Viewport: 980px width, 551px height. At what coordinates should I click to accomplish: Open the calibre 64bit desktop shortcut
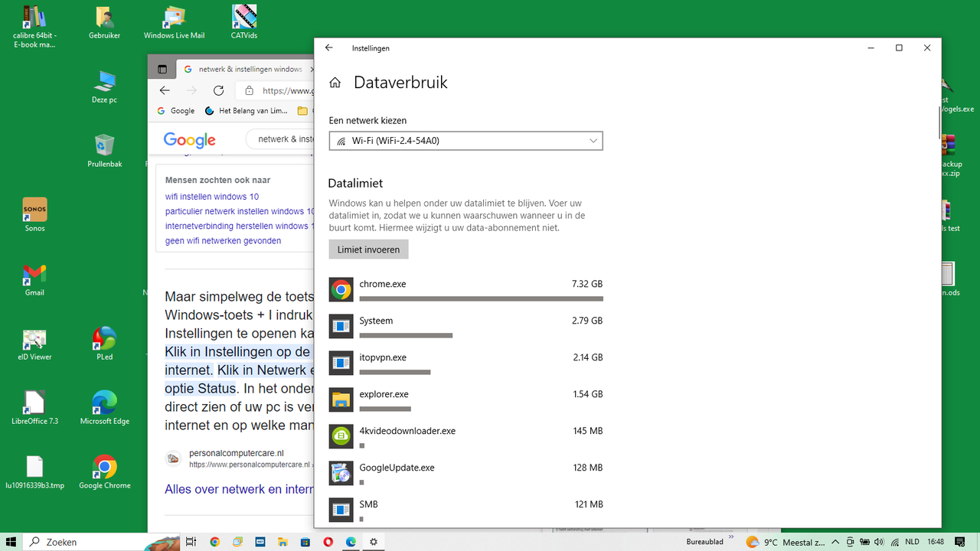pyautogui.click(x=34, y=27)
